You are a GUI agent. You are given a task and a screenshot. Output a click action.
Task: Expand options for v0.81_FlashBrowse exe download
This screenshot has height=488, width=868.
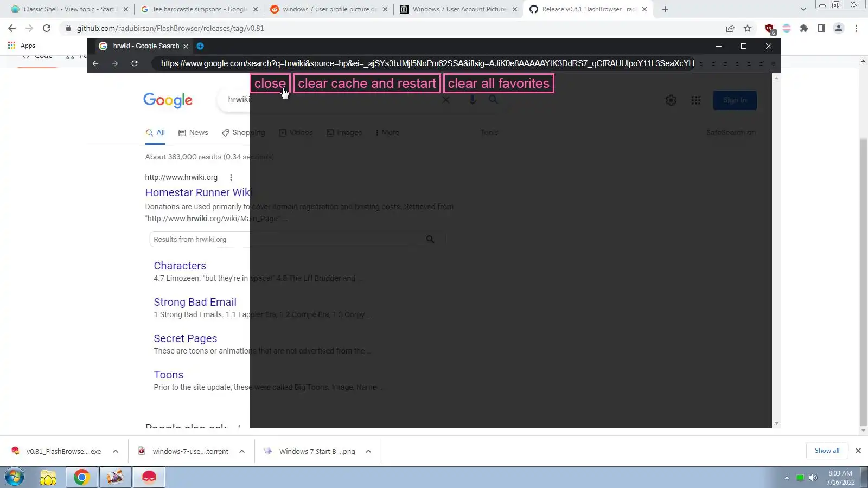pyautogui.click(x=116, y=451)
